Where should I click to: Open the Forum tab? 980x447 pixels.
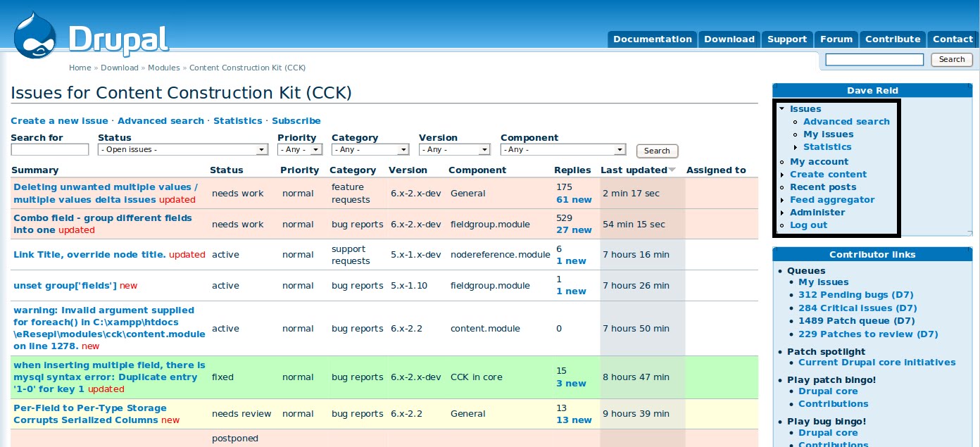pos(836,39)
